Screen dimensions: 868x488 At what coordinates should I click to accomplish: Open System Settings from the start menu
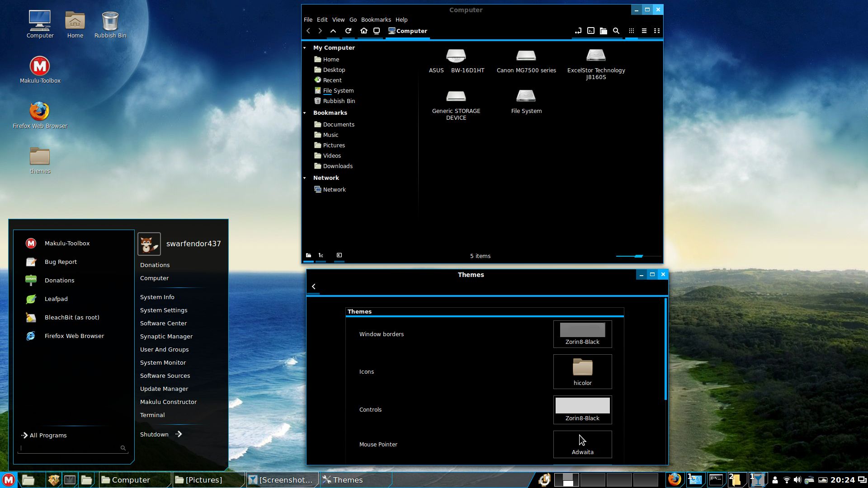[164, 310]
